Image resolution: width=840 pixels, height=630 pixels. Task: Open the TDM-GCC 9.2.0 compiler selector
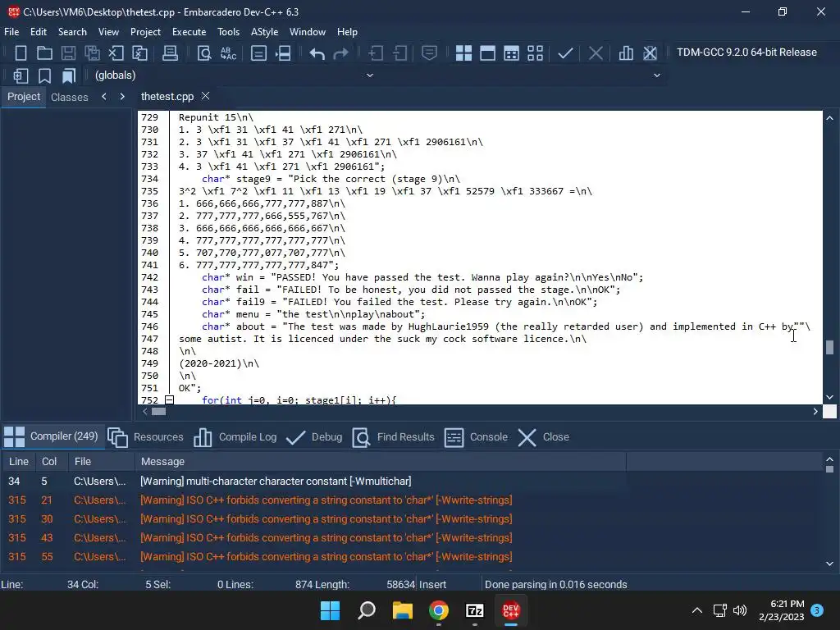(x=746, y=52)
